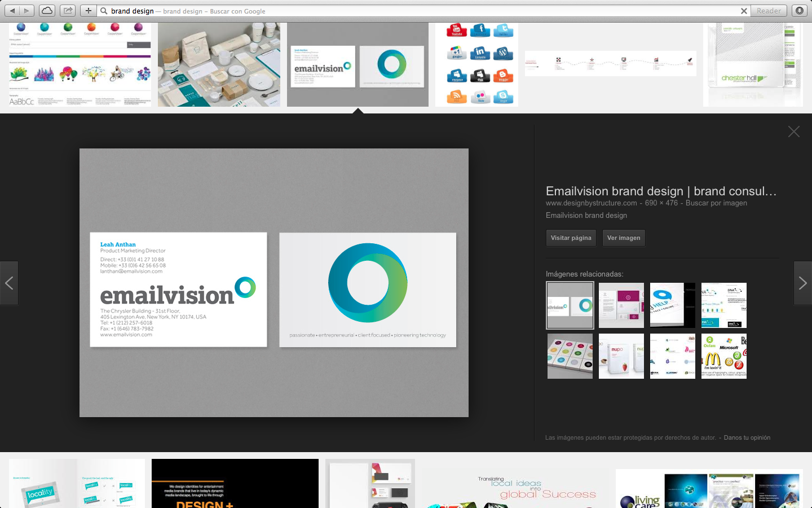Advance to next image with right chevron
This screenshot has width=812, height=508.
click(802, 283)
